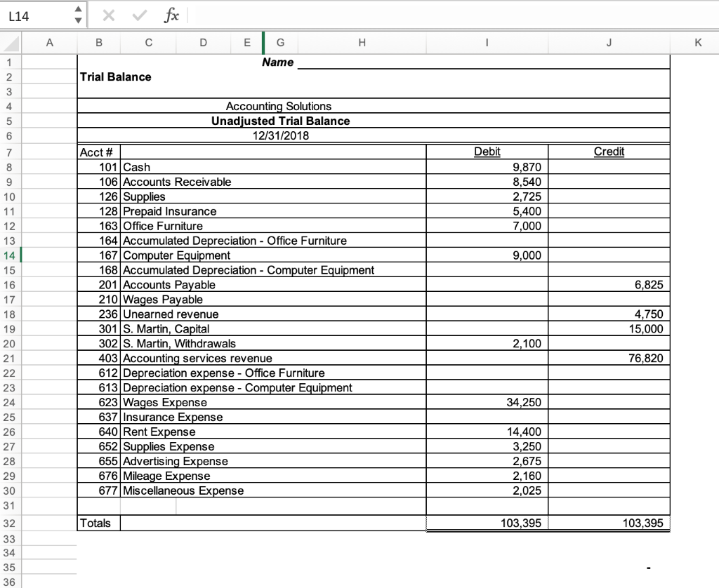This screenshot has height=588, width=719.
Task: Select the Totals label cell
Action: click(96, 523)
